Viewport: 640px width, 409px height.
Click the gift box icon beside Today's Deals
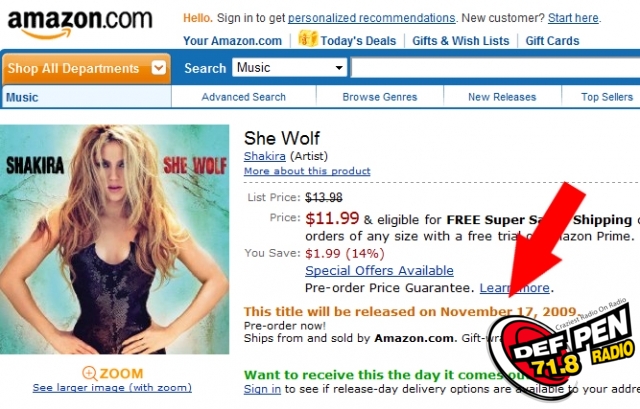(x=308, y=39)
